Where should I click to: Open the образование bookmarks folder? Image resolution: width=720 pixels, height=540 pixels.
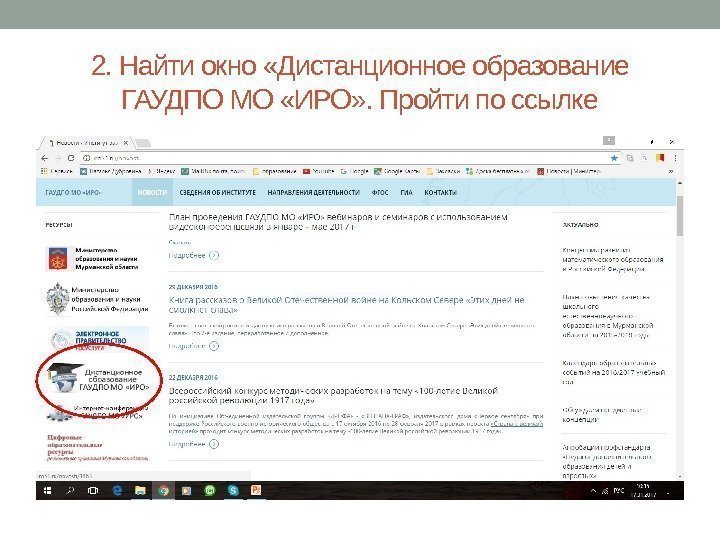(x=275, y=171)
